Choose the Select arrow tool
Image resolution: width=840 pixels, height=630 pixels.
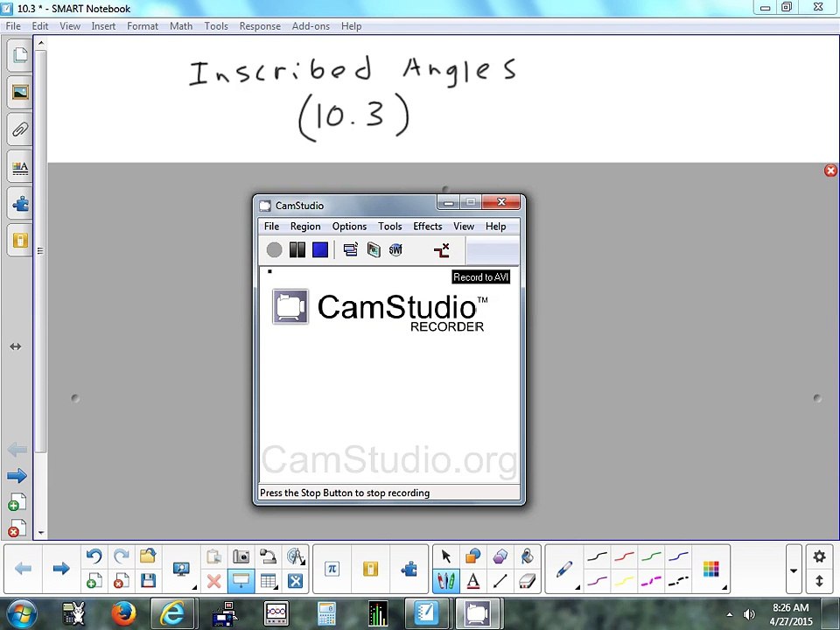pyautogui.click(x=445, y=556)
